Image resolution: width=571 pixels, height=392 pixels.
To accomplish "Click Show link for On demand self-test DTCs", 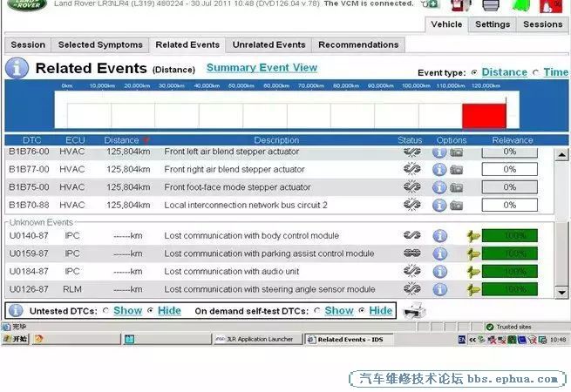I will click(339, 311).
